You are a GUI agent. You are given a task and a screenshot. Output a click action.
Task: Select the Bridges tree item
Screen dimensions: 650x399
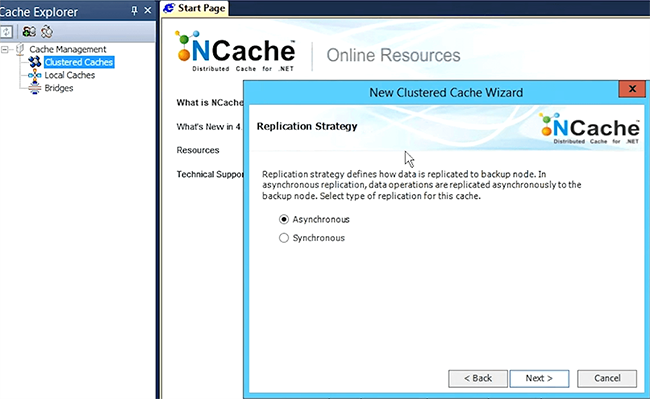tap(59, 88)
